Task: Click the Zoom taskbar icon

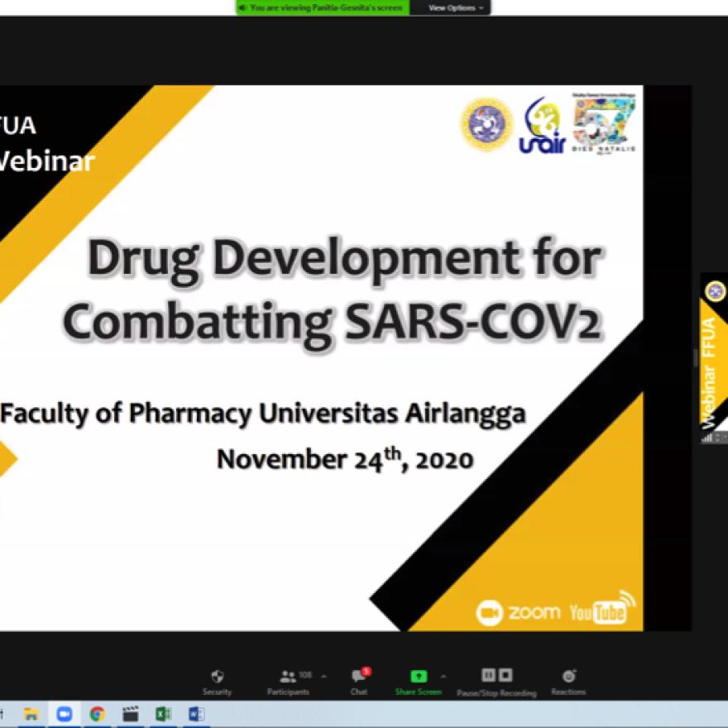Action: (x=64, y=714)
